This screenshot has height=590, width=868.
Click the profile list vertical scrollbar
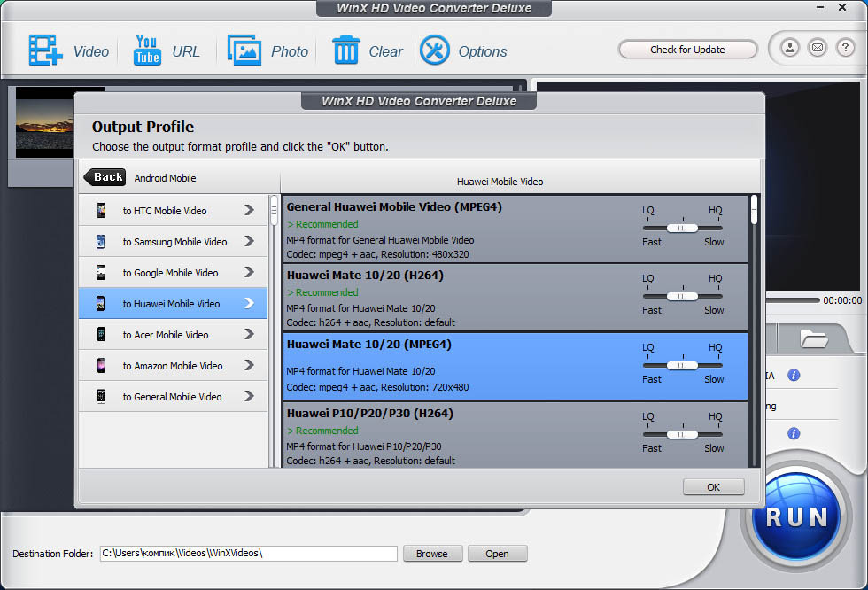click(754, 331)
